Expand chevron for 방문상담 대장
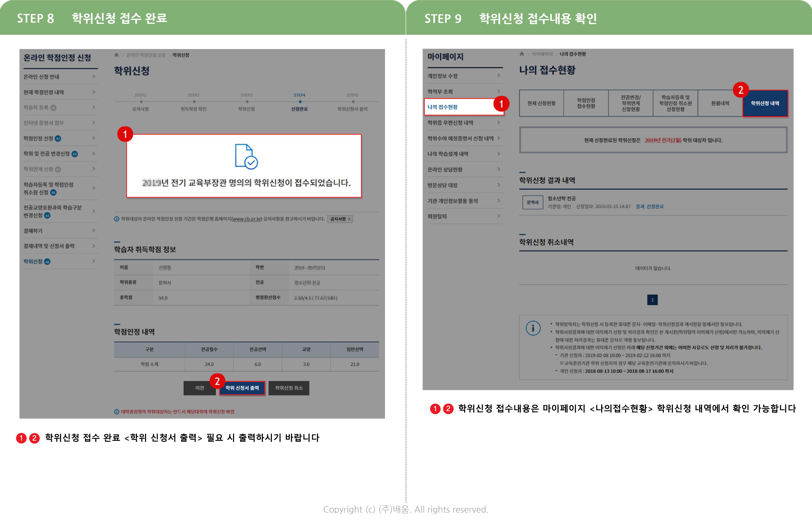Screen dimensions: 812x520 pos(499,185)
